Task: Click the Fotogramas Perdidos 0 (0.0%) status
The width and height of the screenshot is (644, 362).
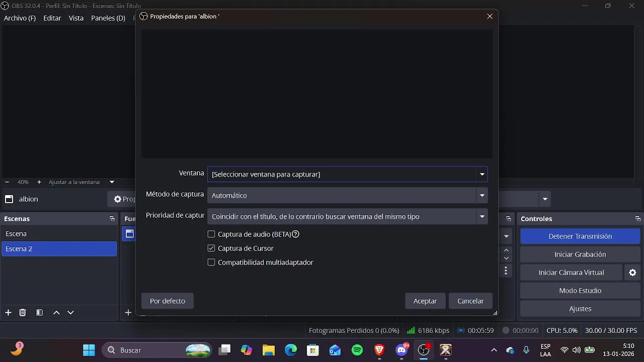Action: [x=354, y=330]
